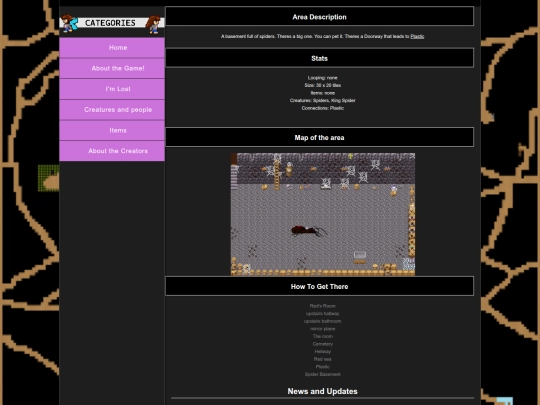Open the upstairs hallway link
Image resolution: width=540 pixels, height=405 pixels.
pos(322,313)
